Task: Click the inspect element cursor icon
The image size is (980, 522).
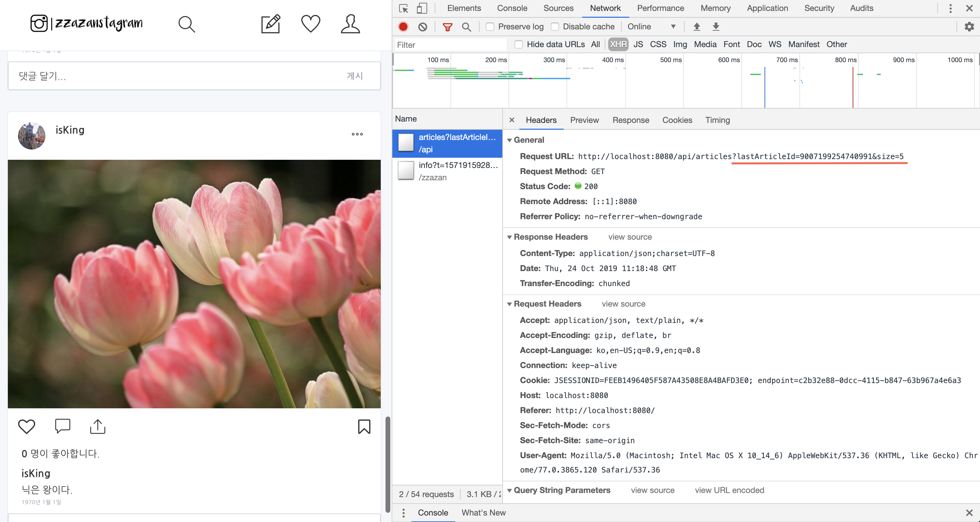Action: [x=404, y=8]
